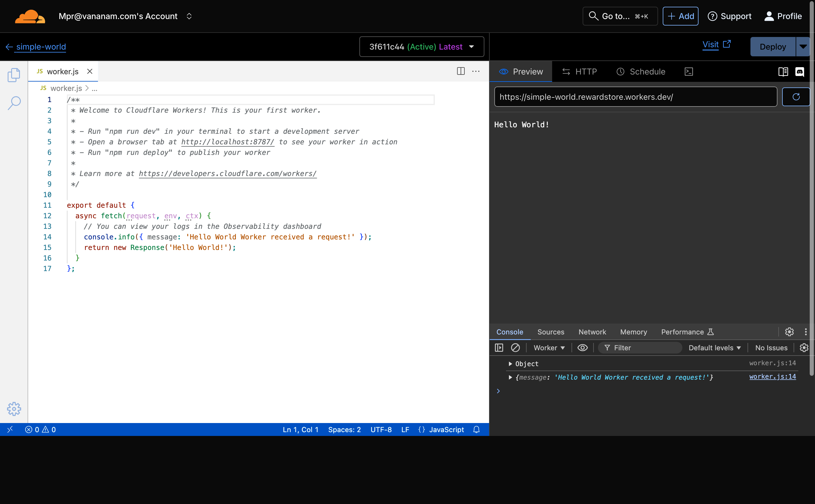Open the Manage gear icon in editor sidebar
Image resolution: width=815 pixels, height=504 pixels.
pyautogui.click(x=14, y=409)
